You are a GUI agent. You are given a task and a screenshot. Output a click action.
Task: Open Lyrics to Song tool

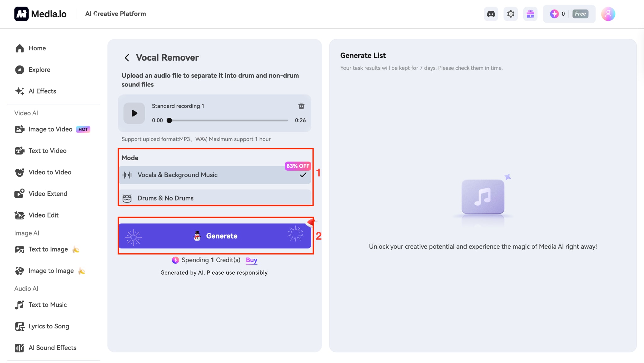pyautogui.click(x=49, y=326)
